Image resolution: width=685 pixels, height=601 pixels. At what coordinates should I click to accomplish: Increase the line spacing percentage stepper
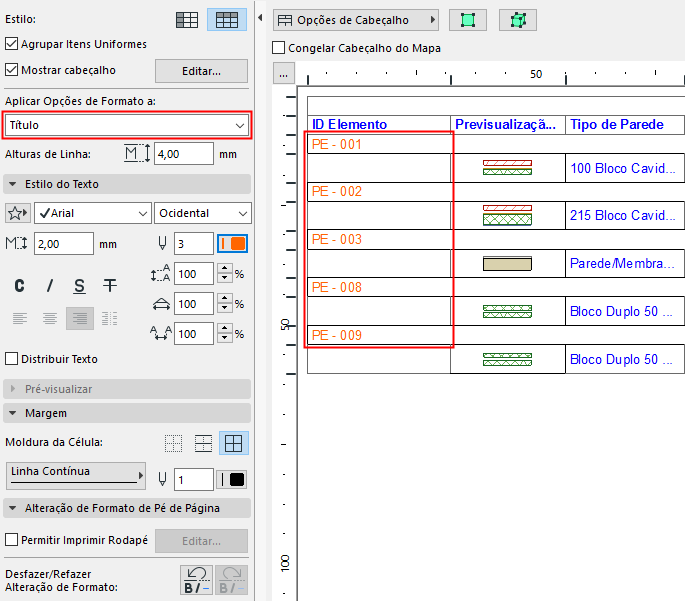point(225,268)
